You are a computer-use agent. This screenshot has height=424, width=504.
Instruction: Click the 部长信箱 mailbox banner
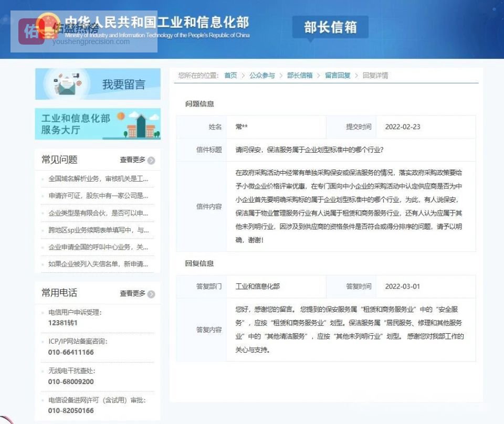coord(330,27)
